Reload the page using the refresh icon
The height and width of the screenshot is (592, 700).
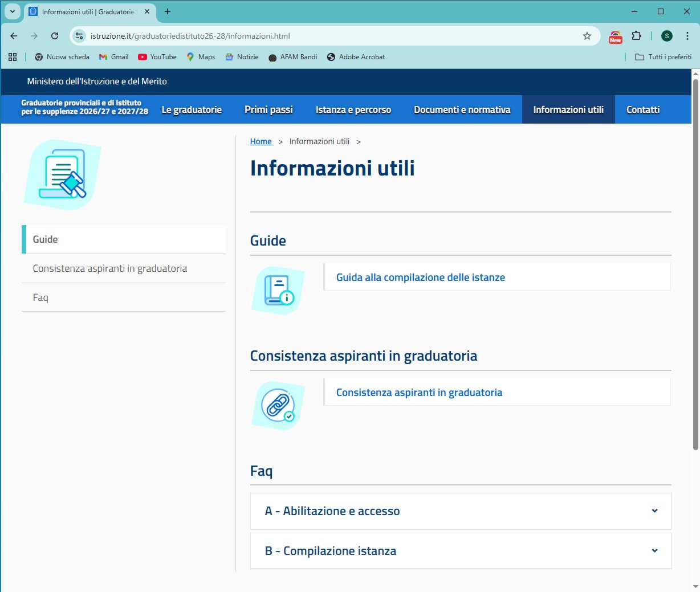point(55,36)
